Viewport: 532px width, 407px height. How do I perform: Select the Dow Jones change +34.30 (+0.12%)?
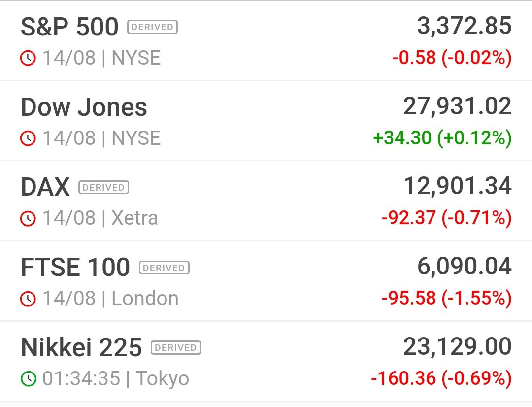(442, 138)
